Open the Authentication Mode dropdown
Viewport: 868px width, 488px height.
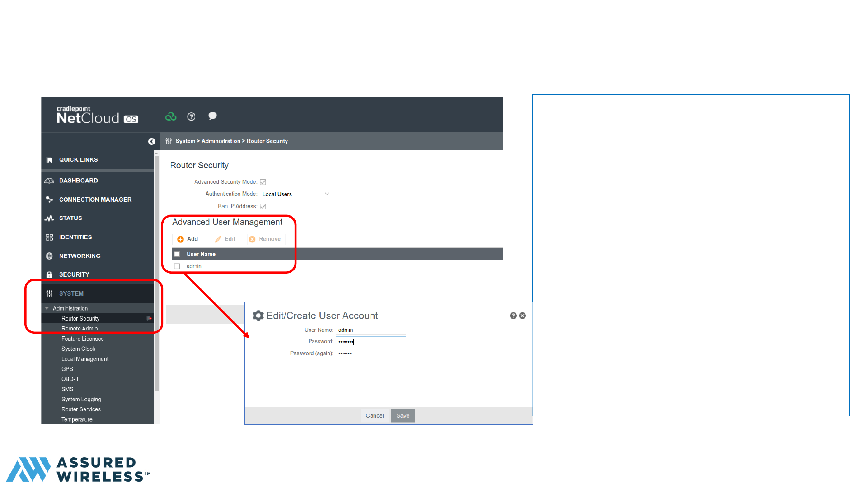(296, 194)
